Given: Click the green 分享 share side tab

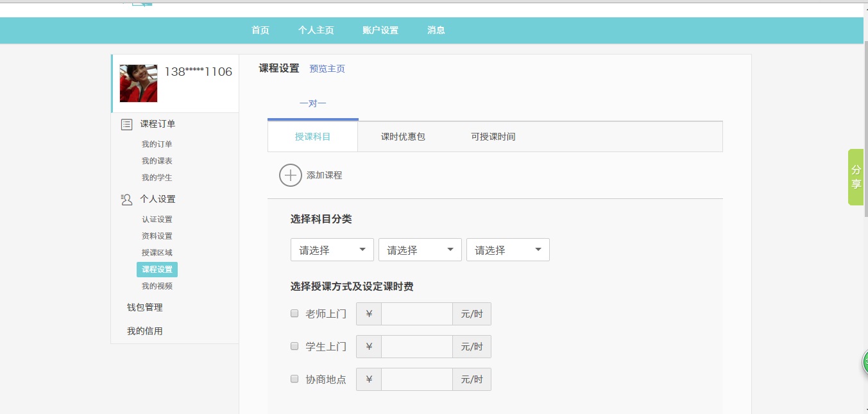Looking at the screenshot, I should click(856, 177).
